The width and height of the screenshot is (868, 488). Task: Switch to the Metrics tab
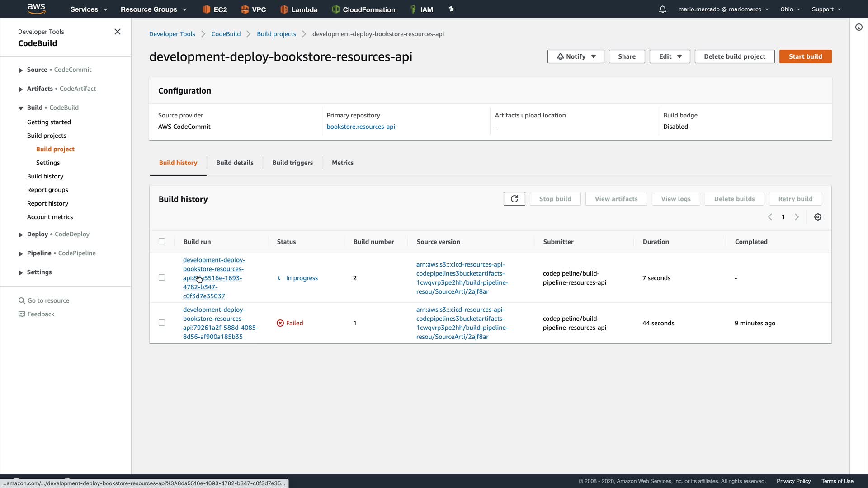(342, 163)
